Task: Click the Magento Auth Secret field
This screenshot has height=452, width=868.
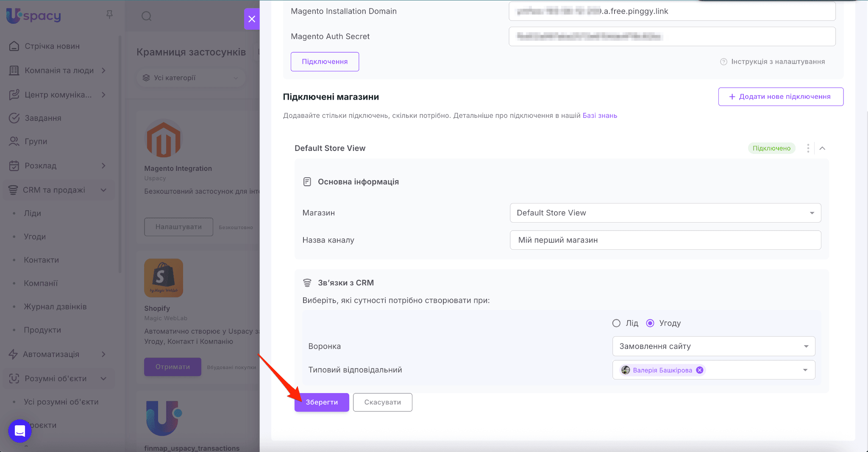Action: coord(672,36)
